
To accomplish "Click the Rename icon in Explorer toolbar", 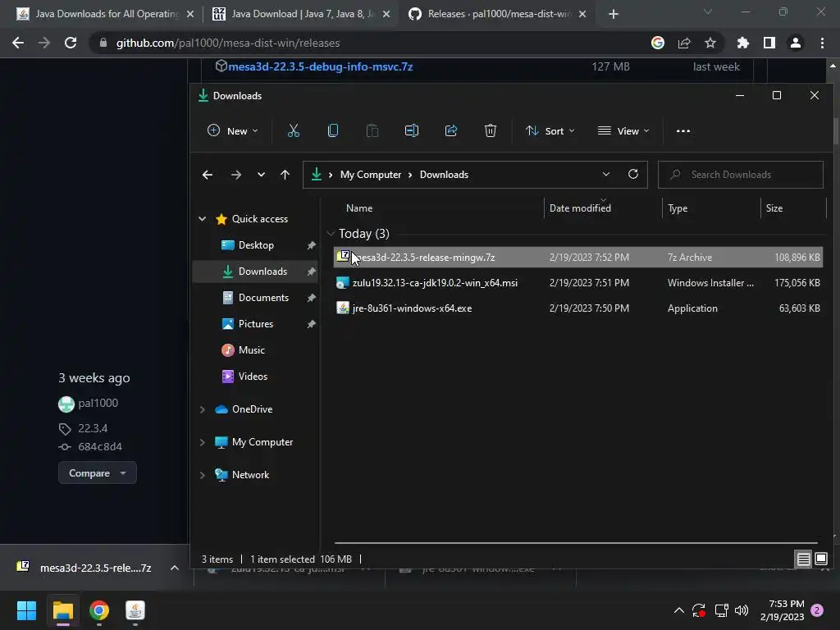I will (x=412, y=130).
